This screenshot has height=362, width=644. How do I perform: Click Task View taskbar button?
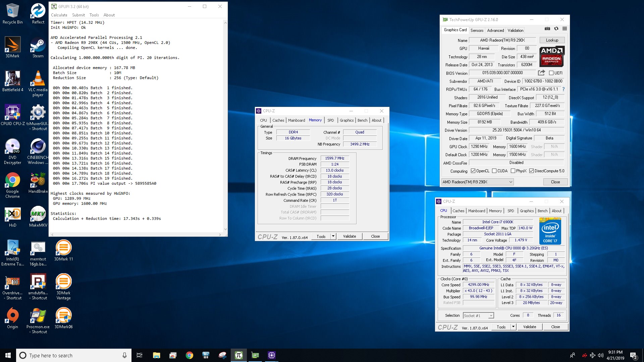pyautogui.click(x=140, y=355)
